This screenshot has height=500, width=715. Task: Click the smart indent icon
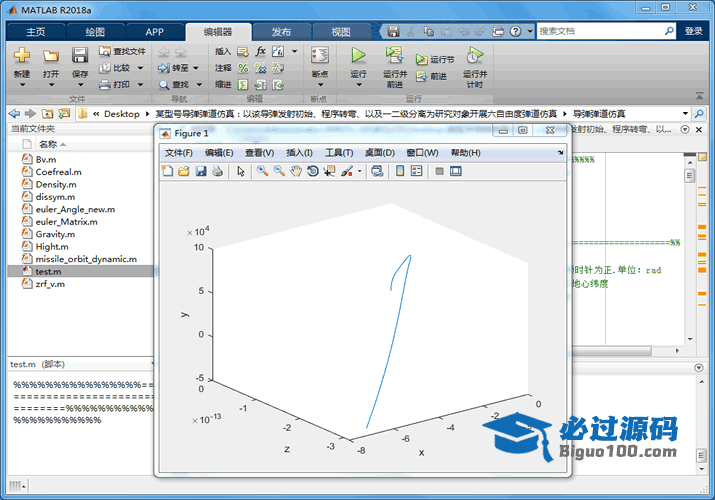243,84
